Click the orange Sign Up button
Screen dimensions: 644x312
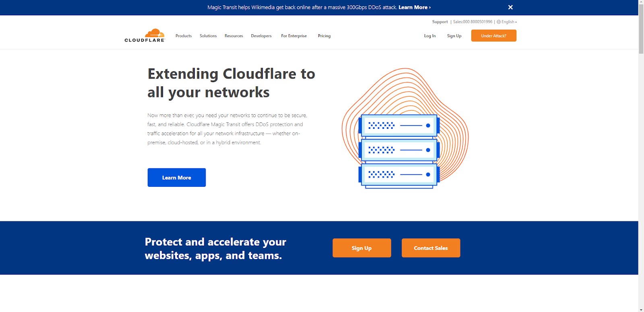(x=362, y=248)
